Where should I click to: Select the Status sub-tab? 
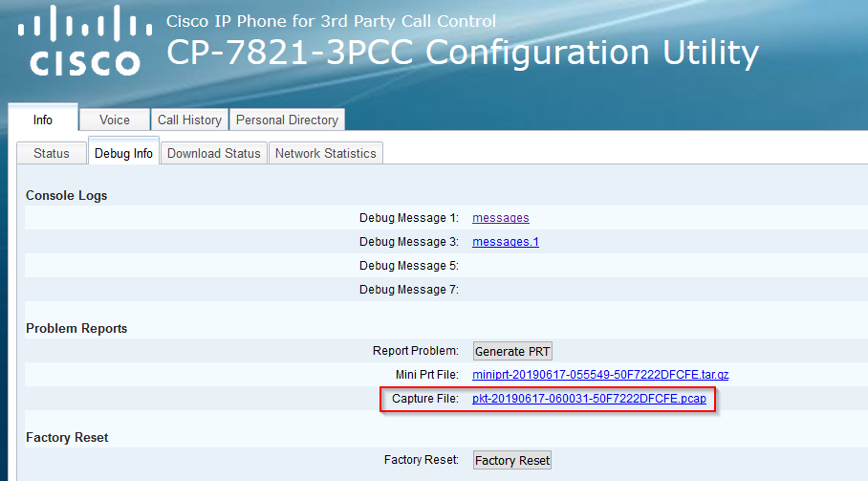52,153
